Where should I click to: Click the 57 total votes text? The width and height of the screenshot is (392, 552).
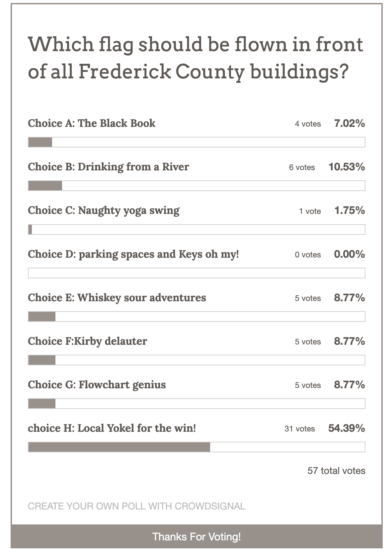336,471
